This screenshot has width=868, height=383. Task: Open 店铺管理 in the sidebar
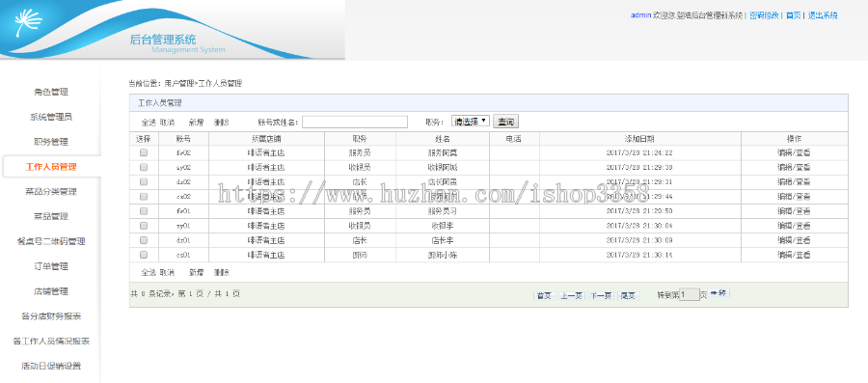(51, 291)
